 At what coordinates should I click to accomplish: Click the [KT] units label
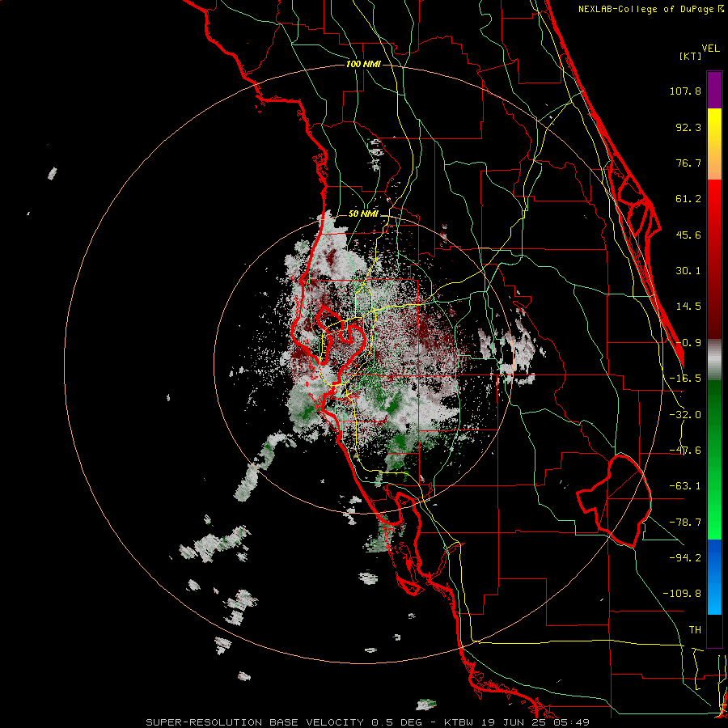point(690,56)
